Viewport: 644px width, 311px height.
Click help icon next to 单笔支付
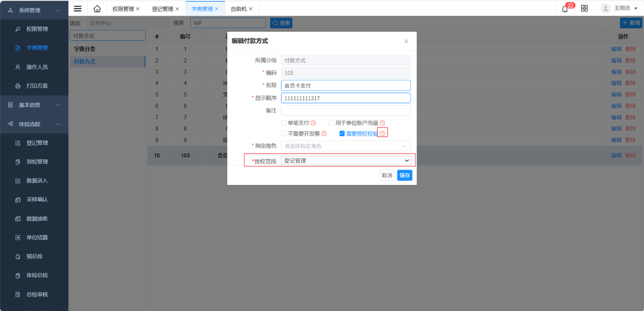313,123
